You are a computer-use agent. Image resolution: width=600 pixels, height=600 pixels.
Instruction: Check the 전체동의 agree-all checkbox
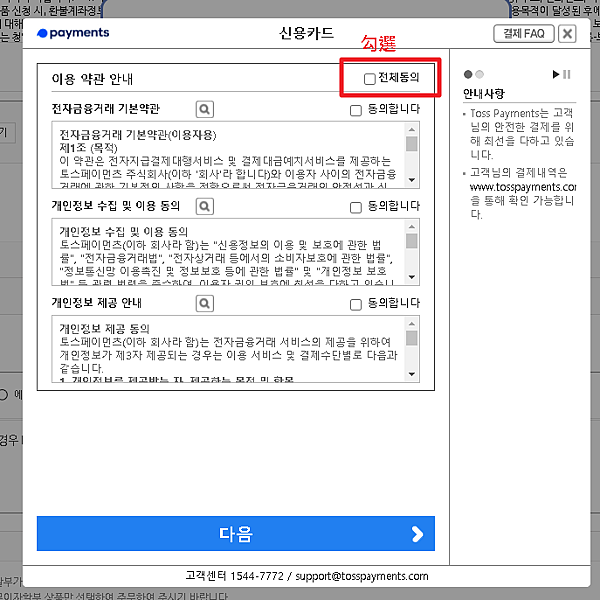[x=369, y=79]
